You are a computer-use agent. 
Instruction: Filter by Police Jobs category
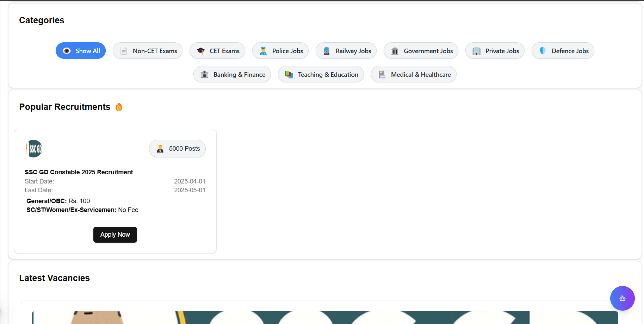pyautogui.click(x=280, y=51)
